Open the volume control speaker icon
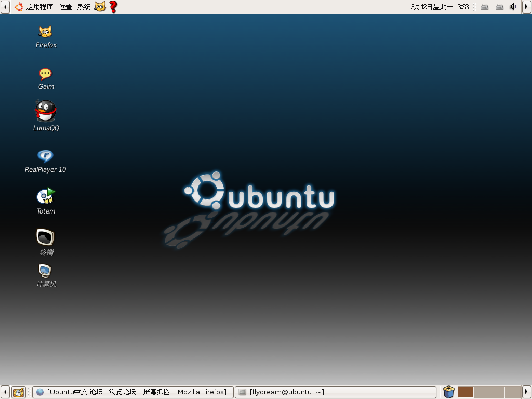This screenshot has width=532, height=399. [513, 6]
